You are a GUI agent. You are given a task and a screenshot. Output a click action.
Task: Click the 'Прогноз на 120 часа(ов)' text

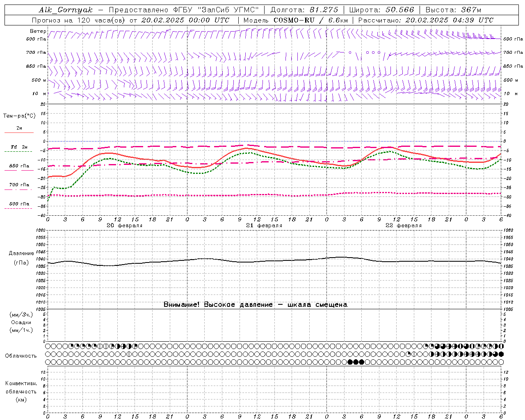79,20
